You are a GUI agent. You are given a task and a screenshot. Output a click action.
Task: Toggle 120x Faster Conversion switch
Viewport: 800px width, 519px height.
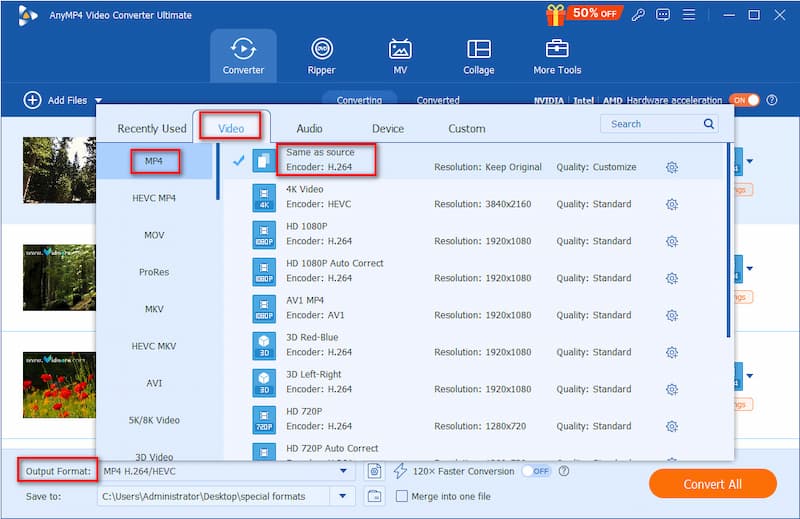(x=536, y=471)
